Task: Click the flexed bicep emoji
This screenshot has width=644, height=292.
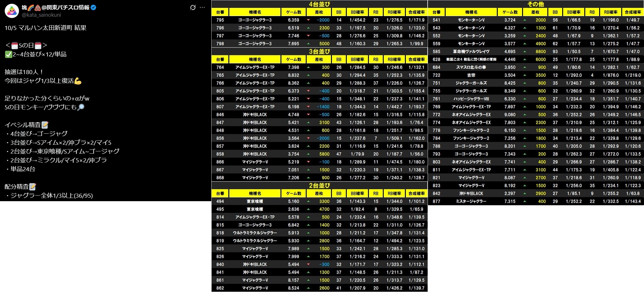Action: click(x=78, y=81)
